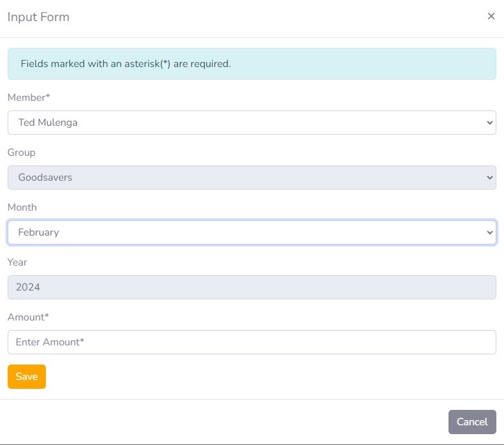Click the Year field showing 2024
Screen dimensions: 504x445
tap(251, 287)
